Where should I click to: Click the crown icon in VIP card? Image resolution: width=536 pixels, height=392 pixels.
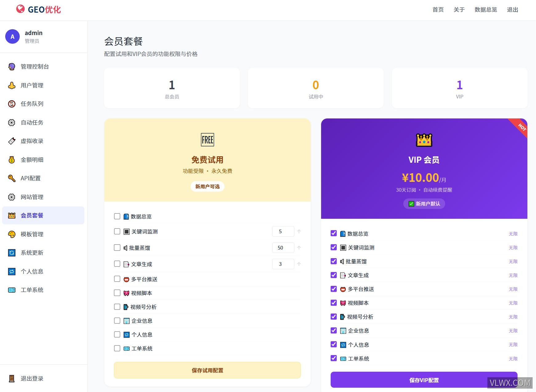tap(424, 140)
